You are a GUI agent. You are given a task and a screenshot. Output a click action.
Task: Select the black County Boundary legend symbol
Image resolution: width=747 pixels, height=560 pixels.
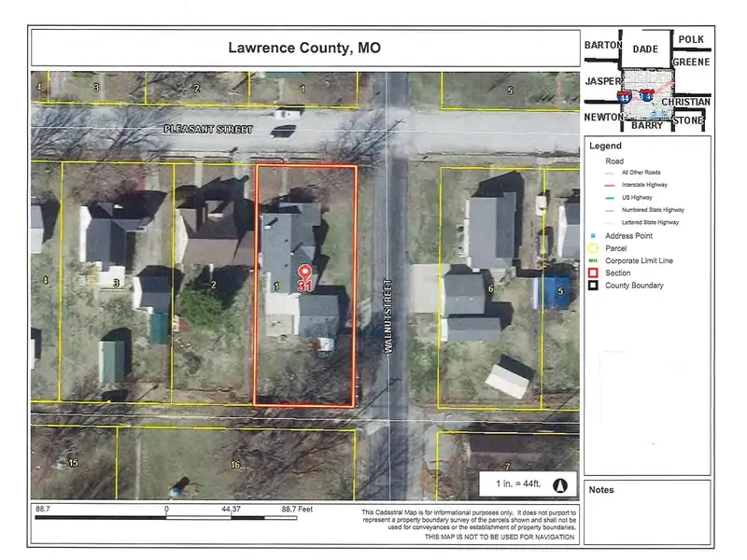click(x=591, y=285)
